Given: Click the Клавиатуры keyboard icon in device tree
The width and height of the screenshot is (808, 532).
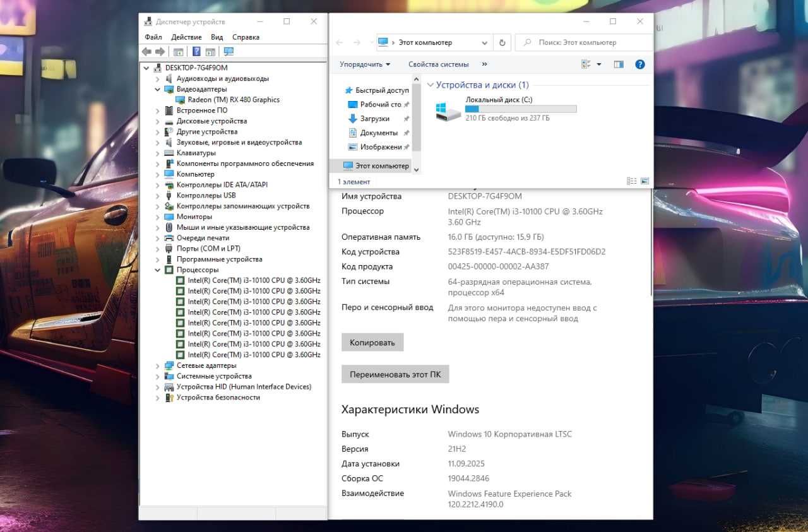Looking at the screenshot, I should pyautogui.click(x=169, y=153).
